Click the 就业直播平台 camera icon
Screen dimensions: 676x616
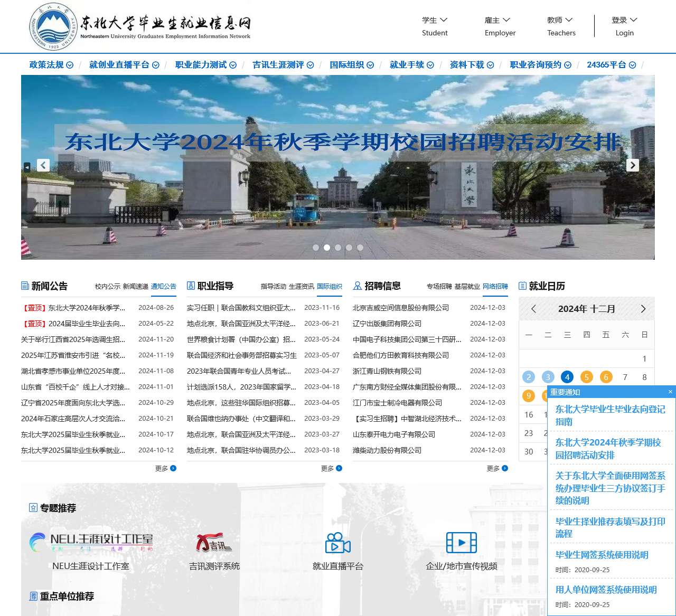coord(337,544)
